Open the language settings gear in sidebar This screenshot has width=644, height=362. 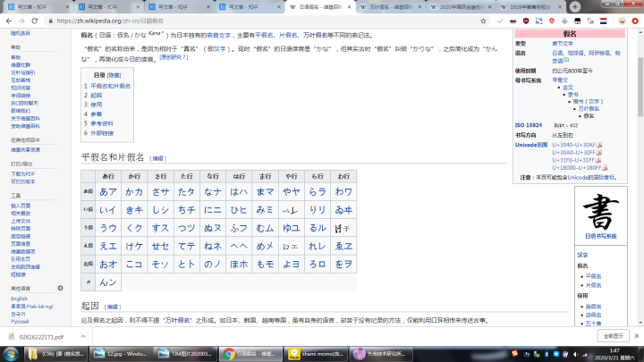pyautogui.click(x=60, y=288)
